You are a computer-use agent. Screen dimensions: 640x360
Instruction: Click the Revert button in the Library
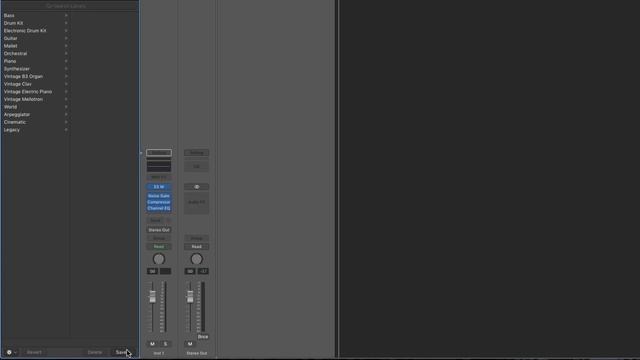coord(34,352)
